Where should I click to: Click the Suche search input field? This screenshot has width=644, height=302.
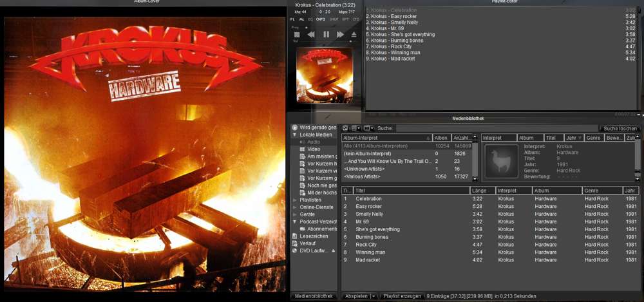(496, 129)
